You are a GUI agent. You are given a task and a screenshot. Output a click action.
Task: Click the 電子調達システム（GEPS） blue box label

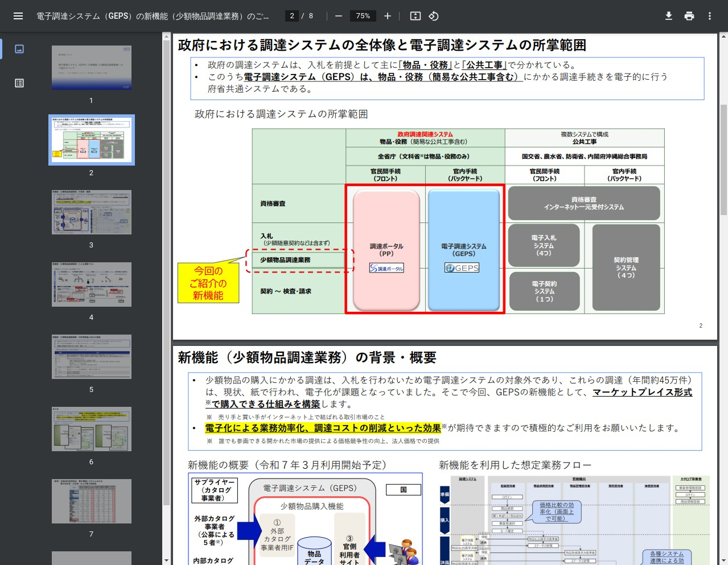point(464,250)
